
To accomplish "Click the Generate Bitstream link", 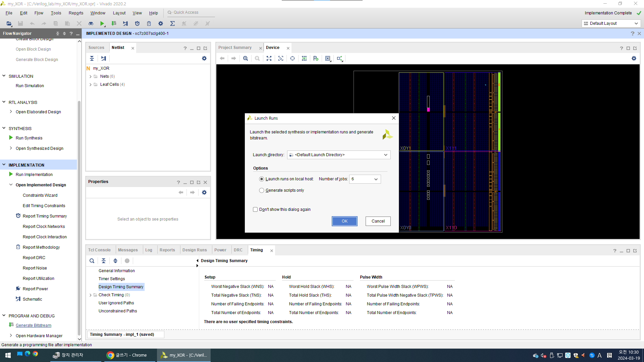I will click(x=34, y=325).
